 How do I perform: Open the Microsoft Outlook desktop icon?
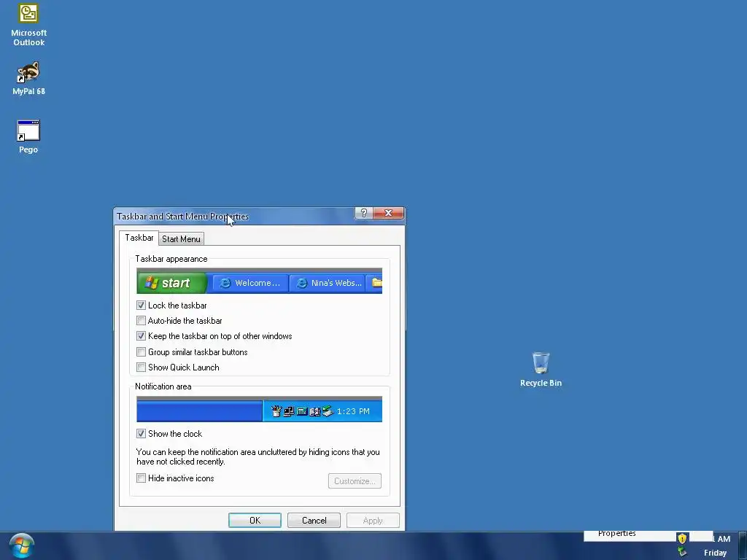[x=28, y=25]
